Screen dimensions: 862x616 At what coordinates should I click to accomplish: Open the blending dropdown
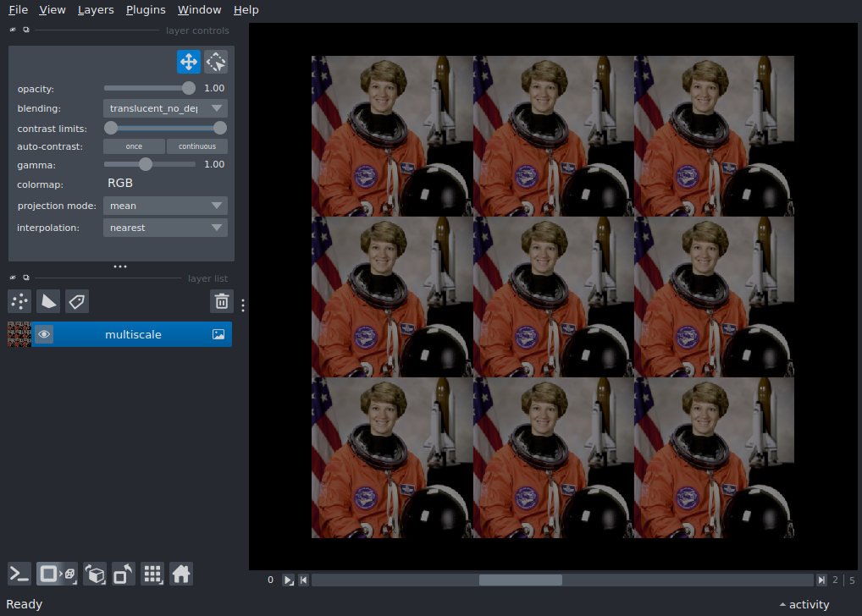click(164, 107)
